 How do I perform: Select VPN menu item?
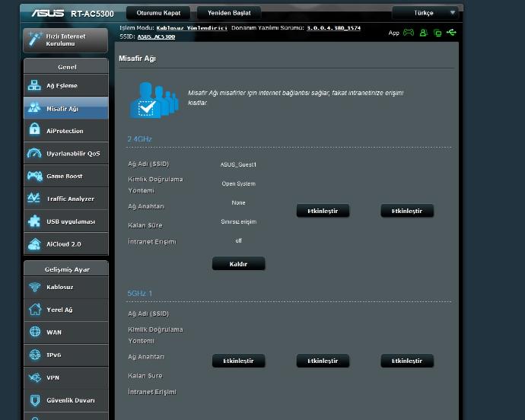tap(66, 377)
